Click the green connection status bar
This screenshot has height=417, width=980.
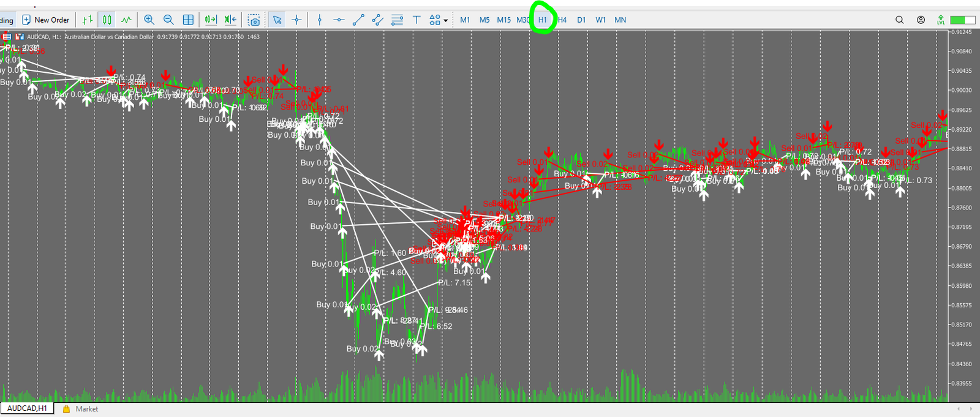coord(962,20)
